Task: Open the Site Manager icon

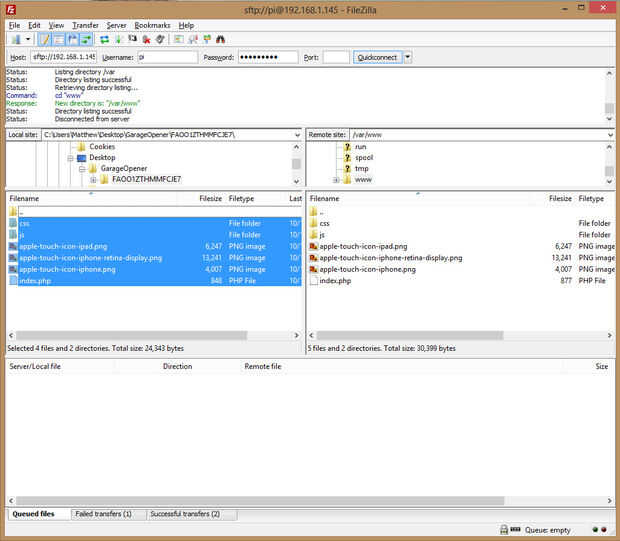Action: 16,39
